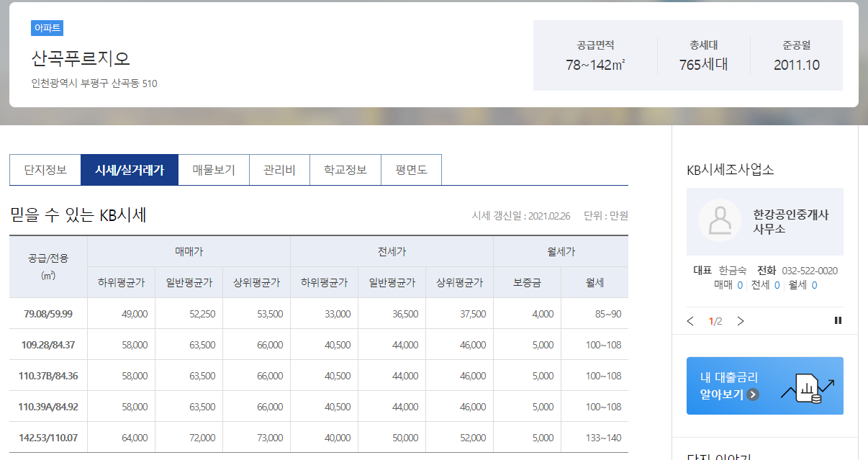Screen dimensions: 868x460
Task: Click the 전세 listing count 0
Action: pos(777,285)
